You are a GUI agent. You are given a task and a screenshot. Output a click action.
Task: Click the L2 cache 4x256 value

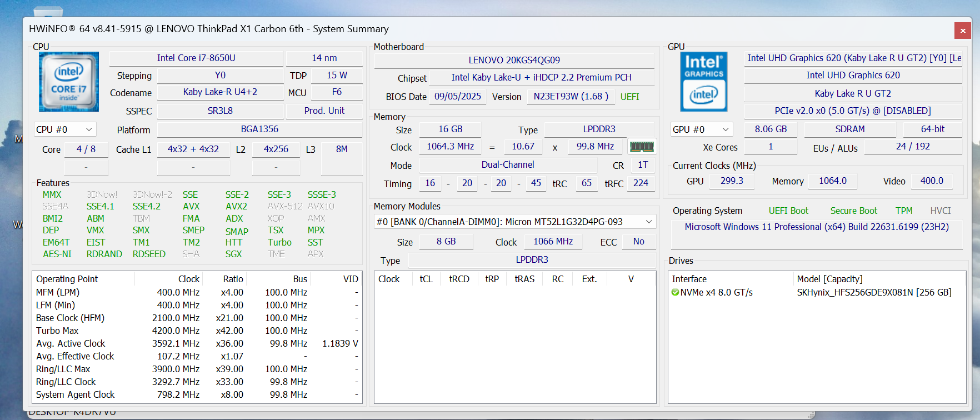point(276,149)
